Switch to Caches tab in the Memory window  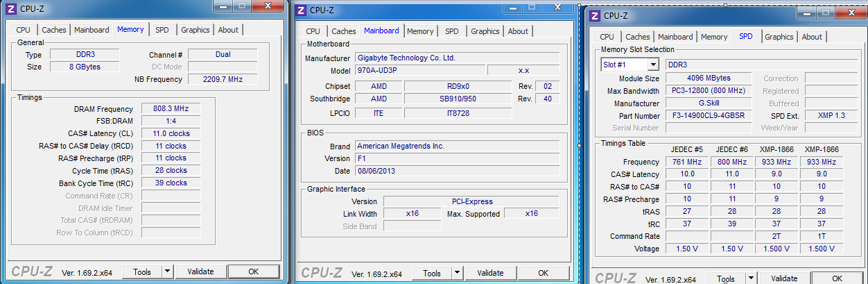(54, 30)
